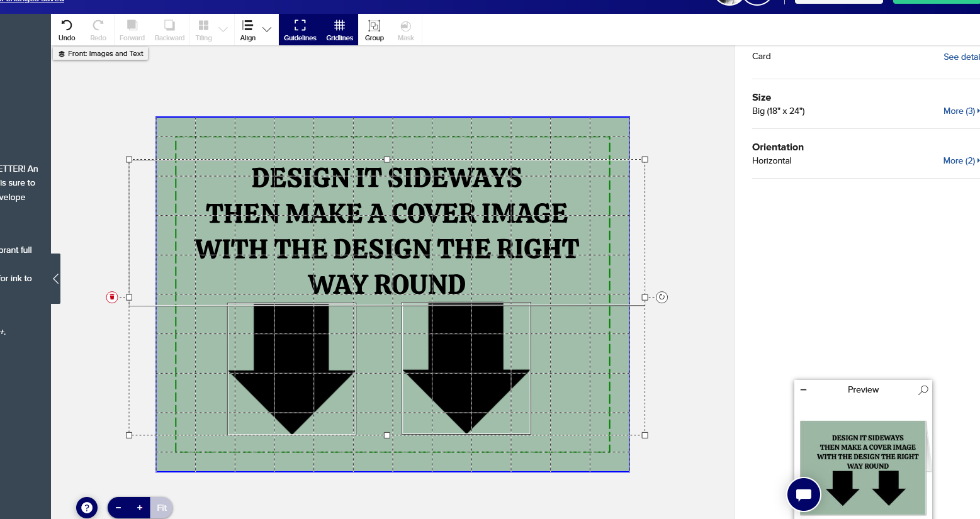Show More (2) orientation options
This screenshot has width=980, height=519.
click(961, 160)
